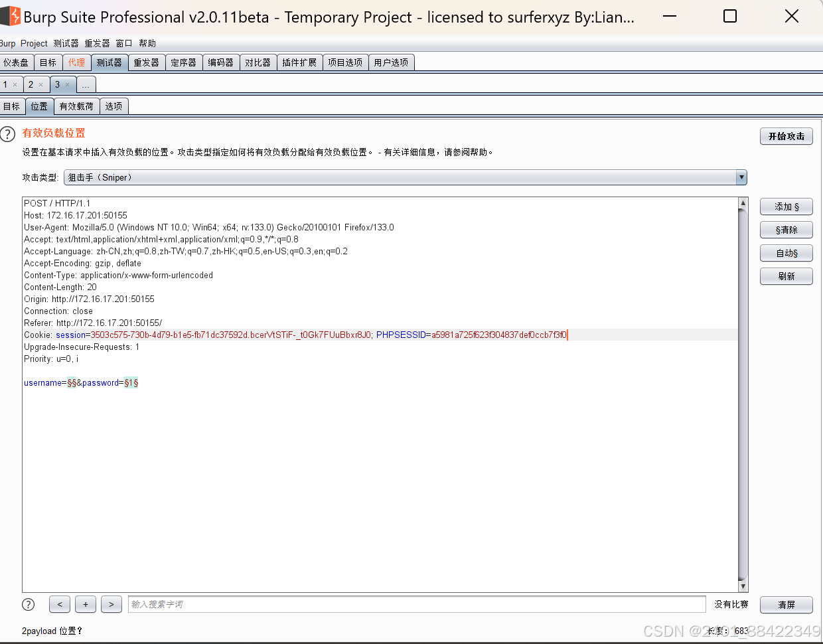Select Intruder tab number 1
The image size is (823, 644).
click(x=6, y=85)
